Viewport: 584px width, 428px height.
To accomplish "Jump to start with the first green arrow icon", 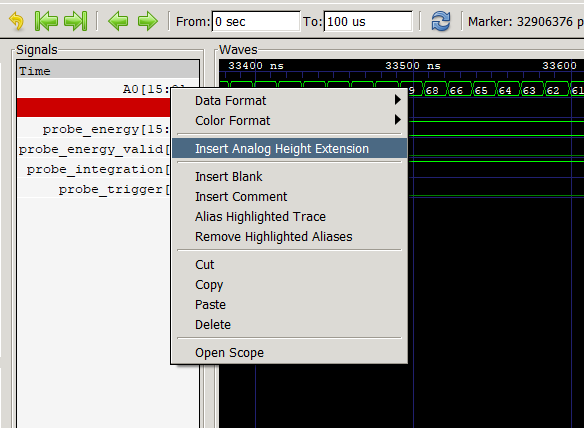I will [x=46, y=21].
